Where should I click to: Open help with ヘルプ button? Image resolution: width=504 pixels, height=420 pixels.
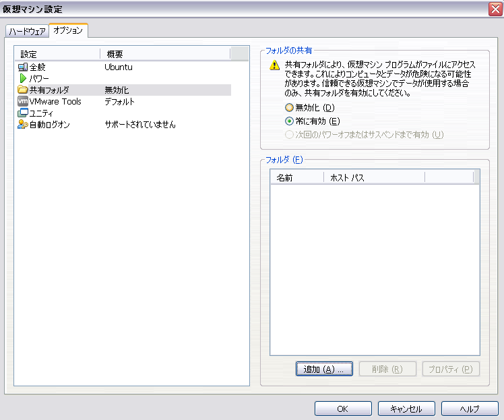[x=470, y=409]
